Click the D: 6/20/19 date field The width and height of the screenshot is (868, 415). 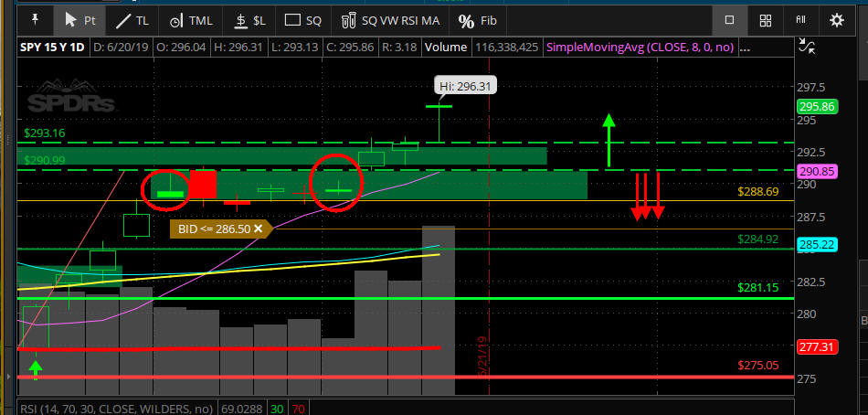pyautogui.click(x=121, y=48)
